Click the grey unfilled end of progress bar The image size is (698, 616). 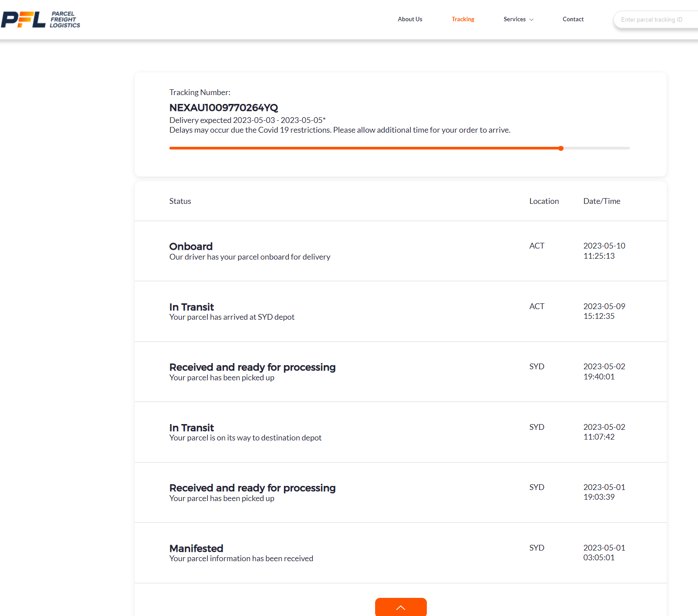(x=597, y=148)
